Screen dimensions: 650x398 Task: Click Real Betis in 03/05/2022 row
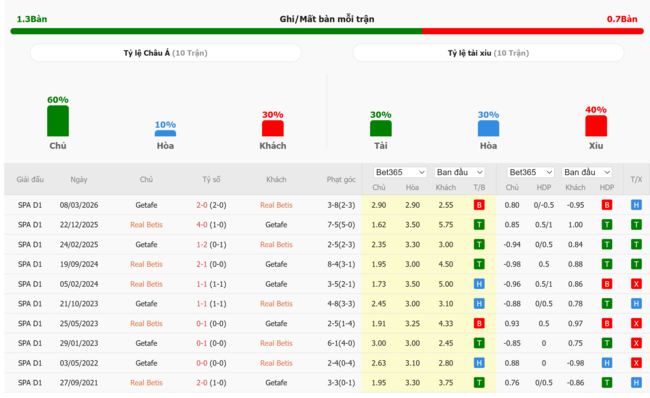276,363
